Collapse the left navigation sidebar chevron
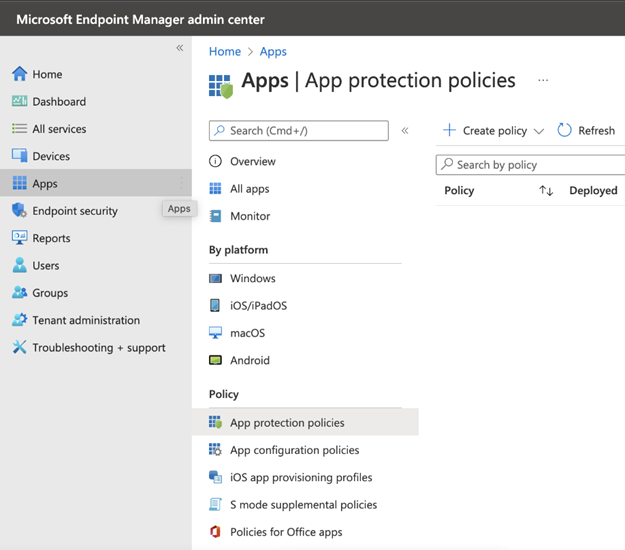 (x=180, y=48)
